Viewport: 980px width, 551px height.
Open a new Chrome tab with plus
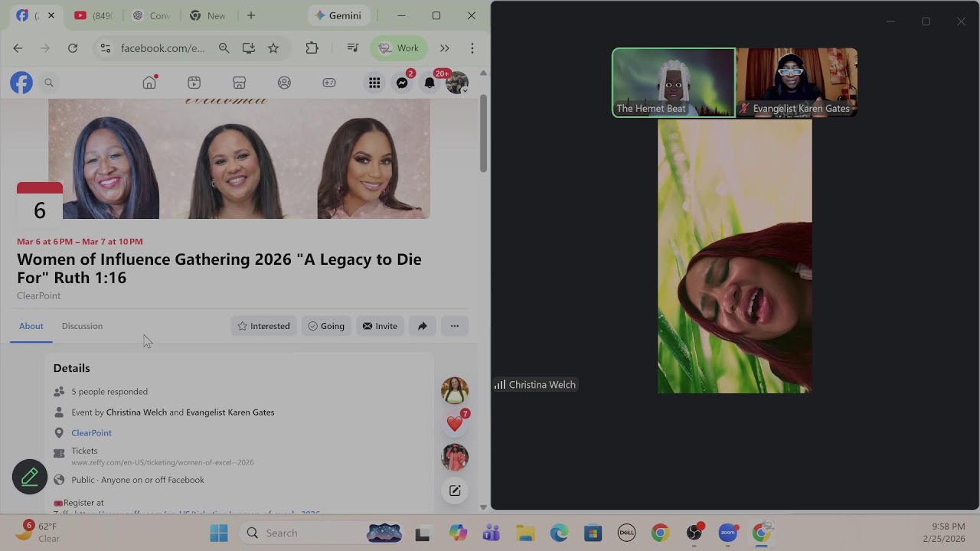[250, 15]
